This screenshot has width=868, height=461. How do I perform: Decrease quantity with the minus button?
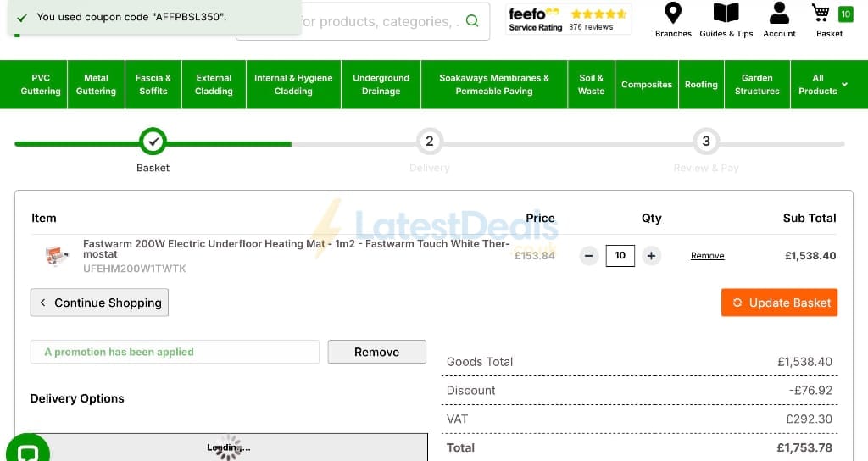pos(588,256)
